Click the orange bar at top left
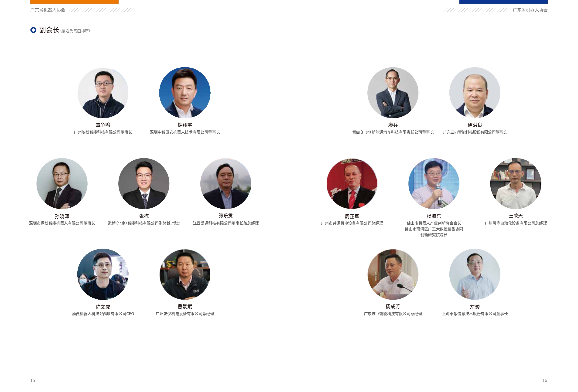The height and width of the screenshot is (392, 578). 74,2
